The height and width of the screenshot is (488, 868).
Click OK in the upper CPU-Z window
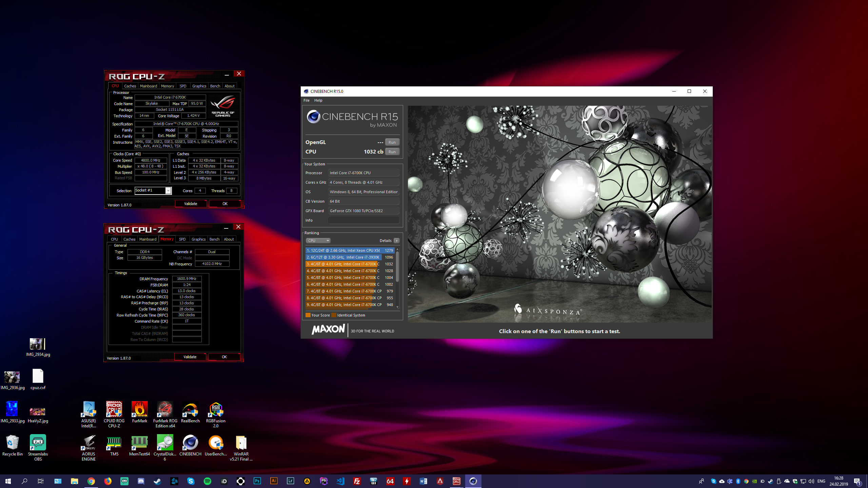[x=225, y=204]
